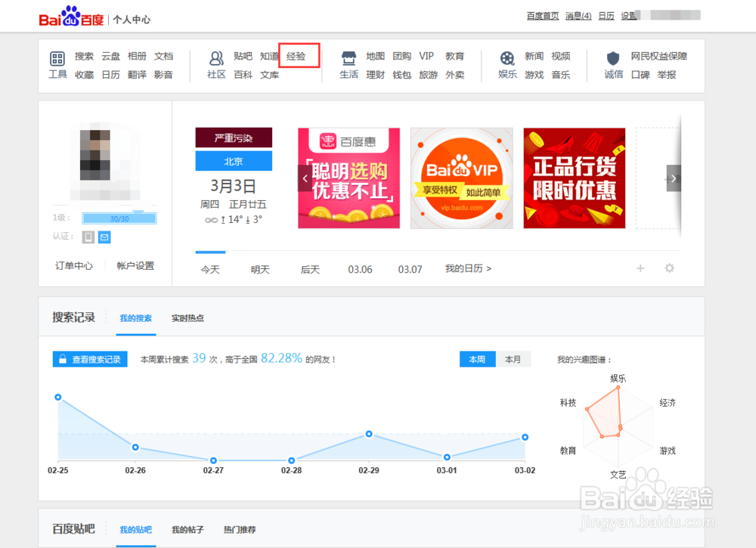Screen dimensions: 756x548
Task: Click the 02-29 chart data point
Action: (x=369, y=434)
